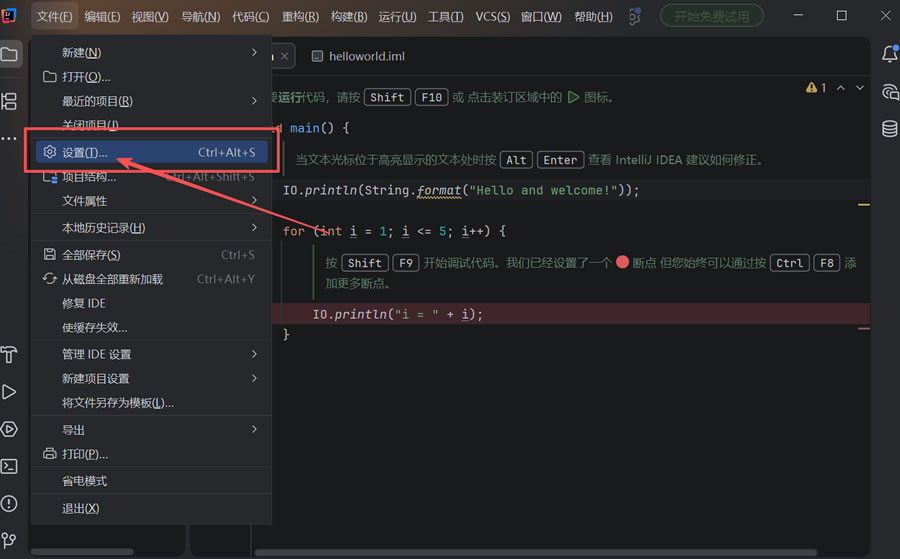
Task: Open the Project folder tool window icon
Action: click(9, 55)
